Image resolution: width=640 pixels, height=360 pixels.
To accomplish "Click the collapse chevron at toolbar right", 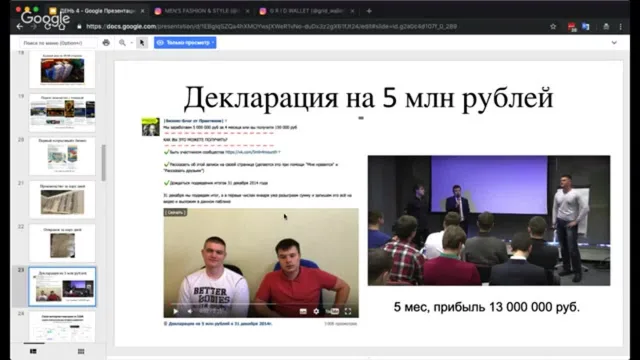I will click(x=614, y=42).
